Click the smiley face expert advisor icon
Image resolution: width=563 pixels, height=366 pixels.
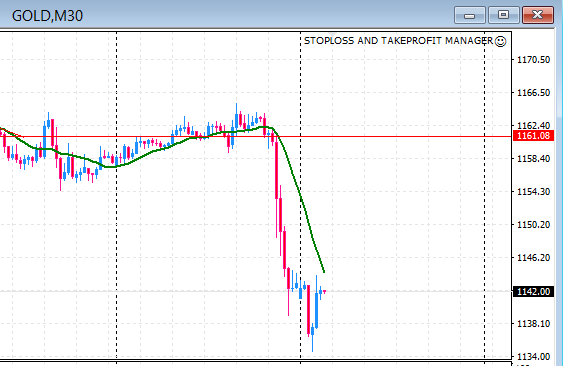pyautogui.click(x=500, y=41)
